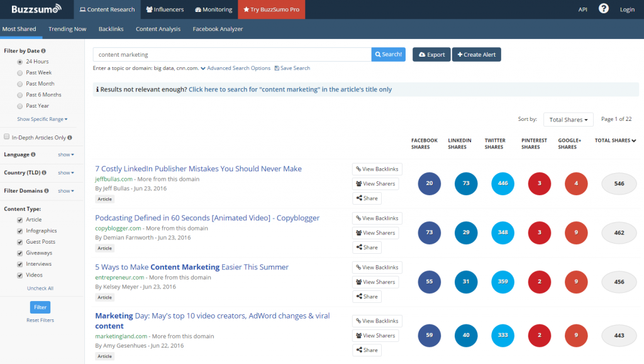Click Share for entrepreneur.com article

pyautogui.click(x=367, y=297)
